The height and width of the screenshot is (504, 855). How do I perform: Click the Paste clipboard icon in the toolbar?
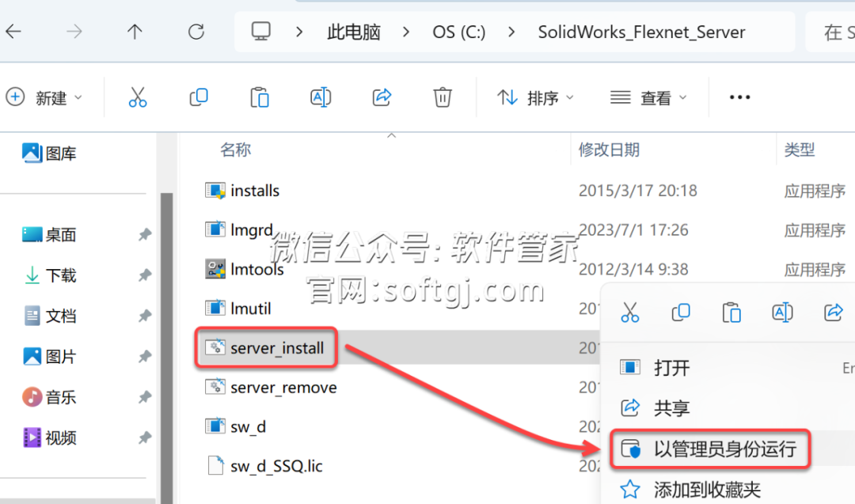click(x=260, y=97)
